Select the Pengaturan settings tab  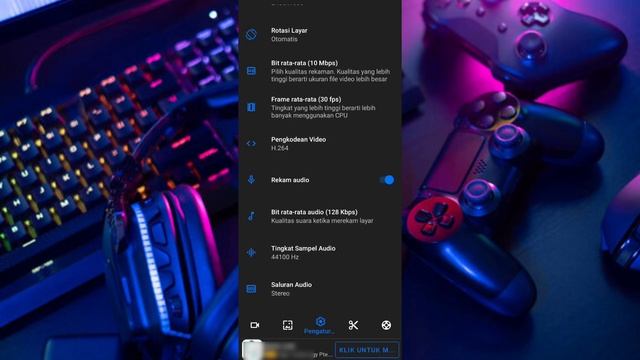[320, 325]
